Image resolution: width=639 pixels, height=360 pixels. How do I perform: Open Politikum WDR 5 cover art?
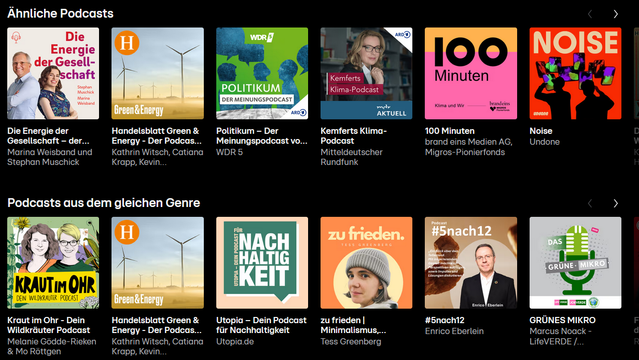click(x=262, y=73)
